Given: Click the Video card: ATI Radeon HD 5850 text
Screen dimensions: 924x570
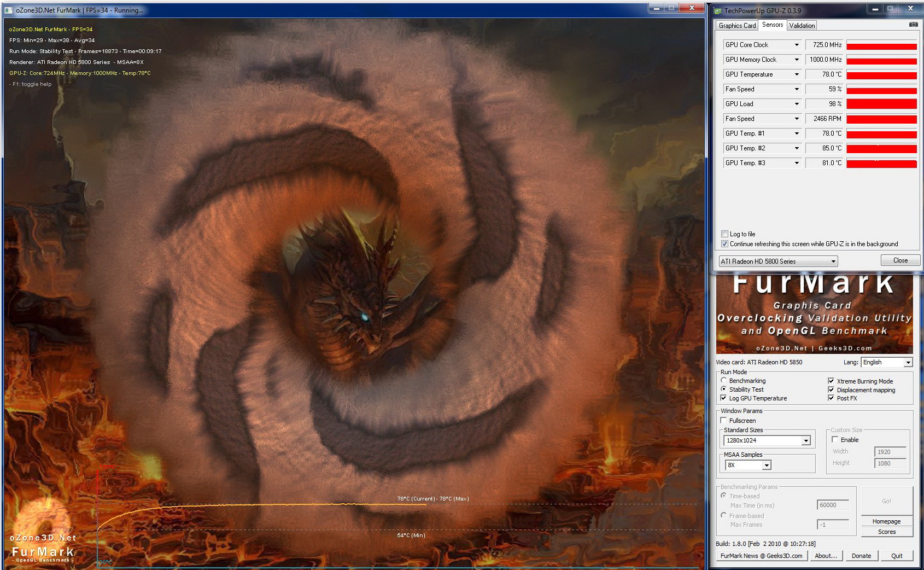Looking at the screenshot, I should (759, 362).
